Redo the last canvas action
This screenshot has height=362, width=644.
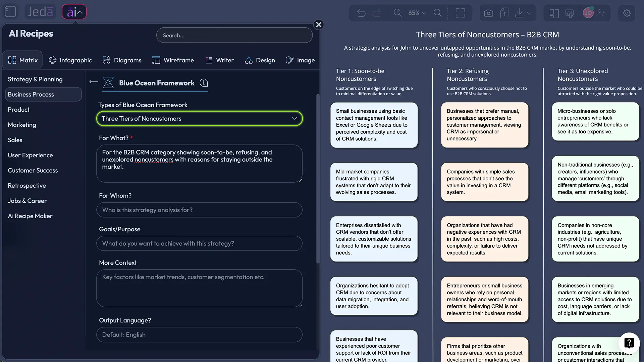377,13
